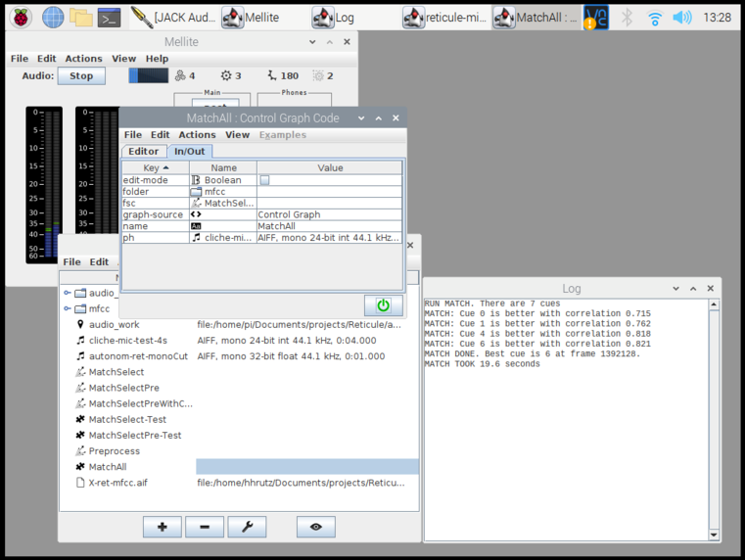Screen dimensions: 745x560
Task: Open attributes editor via wrench icon
Action: pyautogui.click(x=247, y=527)
